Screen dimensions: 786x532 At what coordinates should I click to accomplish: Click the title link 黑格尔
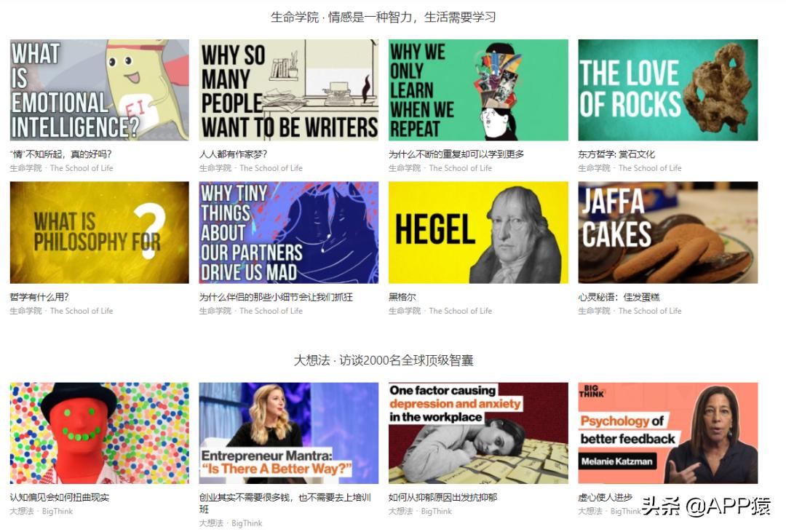point(402,297)
